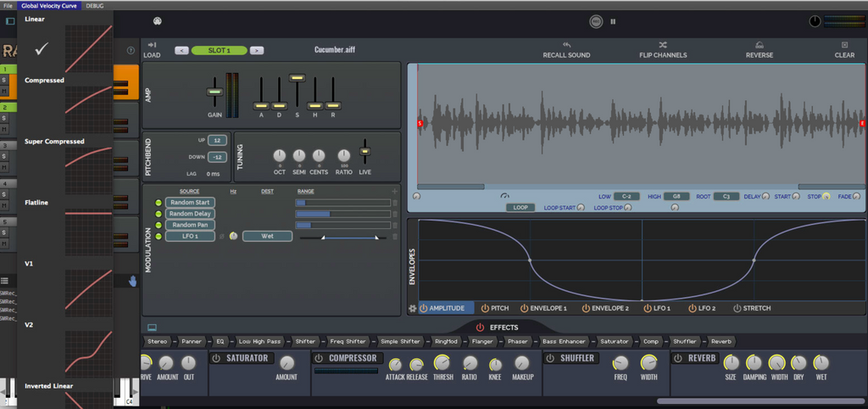Toggle Reverb power button
The height and width of the screenshot is (409, 868).
point(677,358)
